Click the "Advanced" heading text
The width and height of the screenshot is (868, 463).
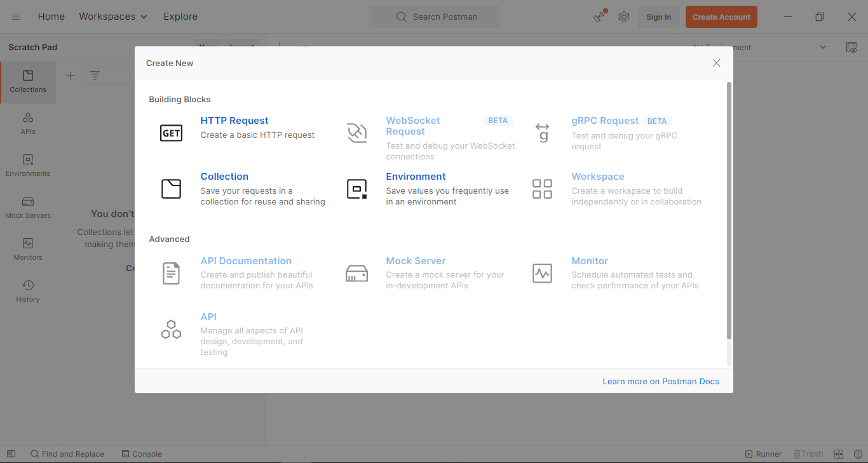[x=169, y=239]
